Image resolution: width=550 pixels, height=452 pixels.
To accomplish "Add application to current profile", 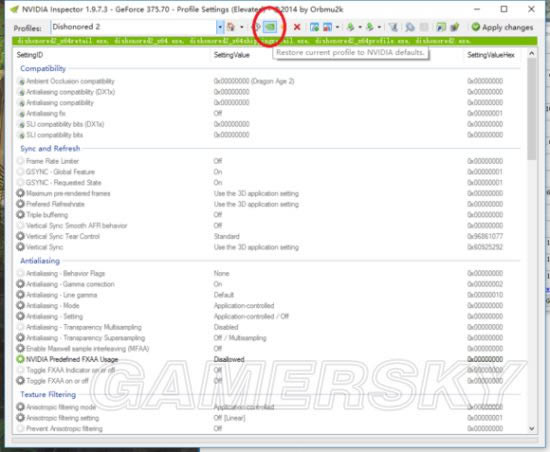I will [315, 27].
